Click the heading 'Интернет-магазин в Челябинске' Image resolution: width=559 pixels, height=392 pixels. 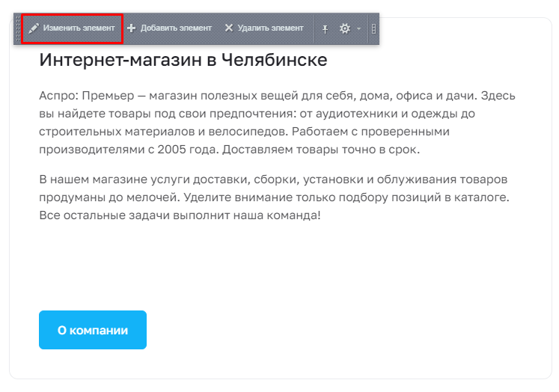point(183,60)
